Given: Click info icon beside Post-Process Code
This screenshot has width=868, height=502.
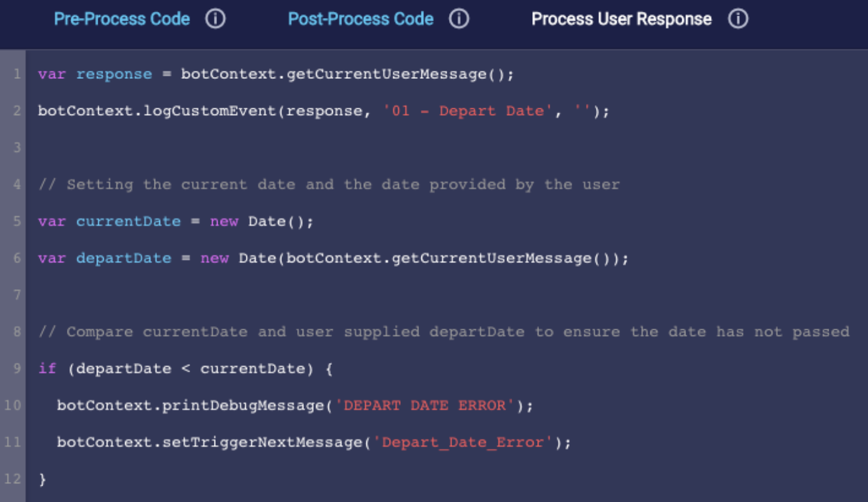Looking at the screenshot, I should click(459, 19).
